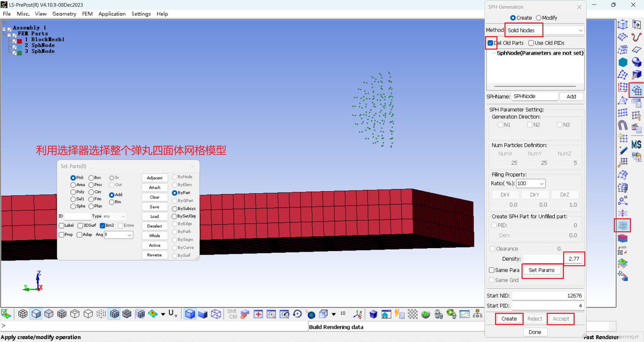Click the checkered background toggle icon

[413, 314]
